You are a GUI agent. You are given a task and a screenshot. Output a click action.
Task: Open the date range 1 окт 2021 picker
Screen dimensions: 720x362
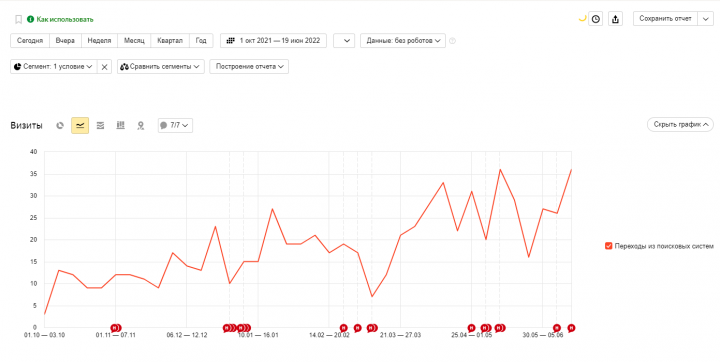click(x=273, y=40)
